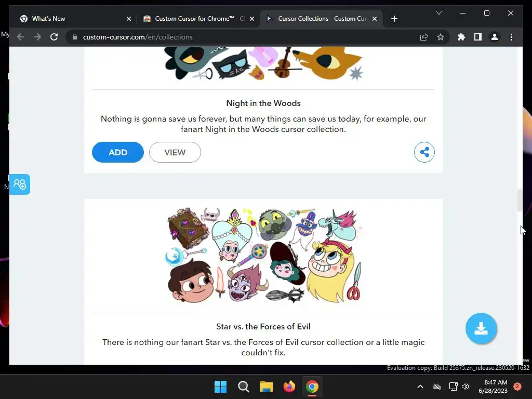Open the Windows Start menu
This screenshot has width=532, height=399.
tap(220, 387)
